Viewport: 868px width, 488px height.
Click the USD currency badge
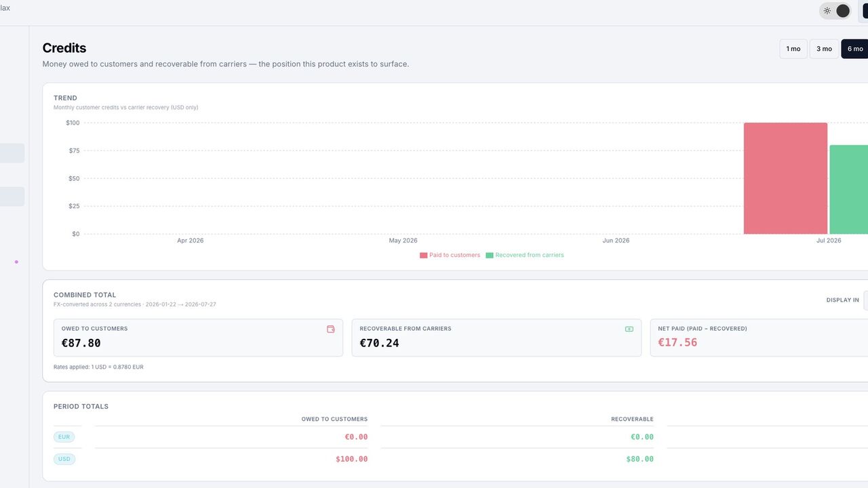click(64, 459)
